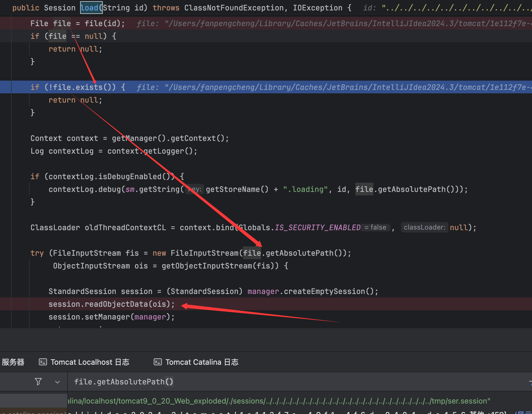Select the Tomcat Localhost 日志 tab

(x=90, y=362)
